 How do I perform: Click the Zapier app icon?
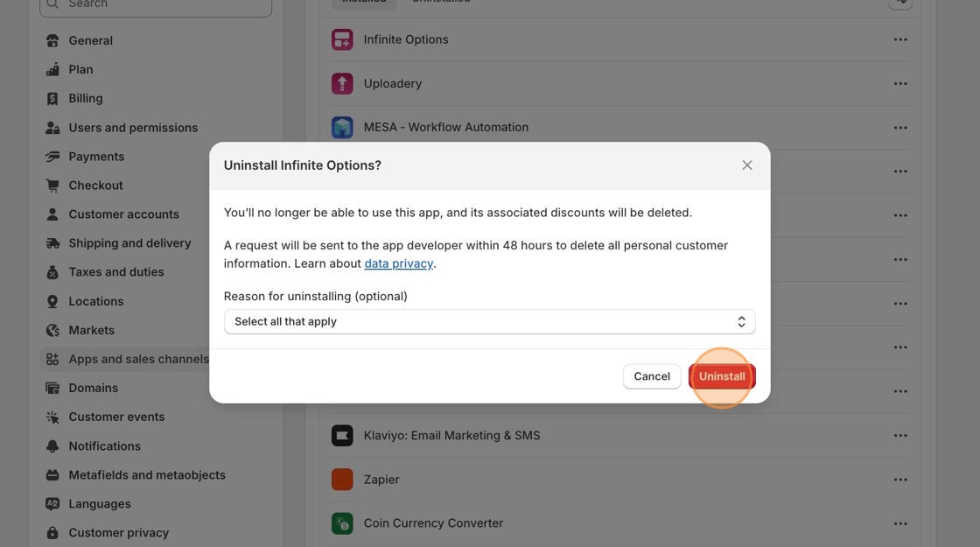(342, 480)
